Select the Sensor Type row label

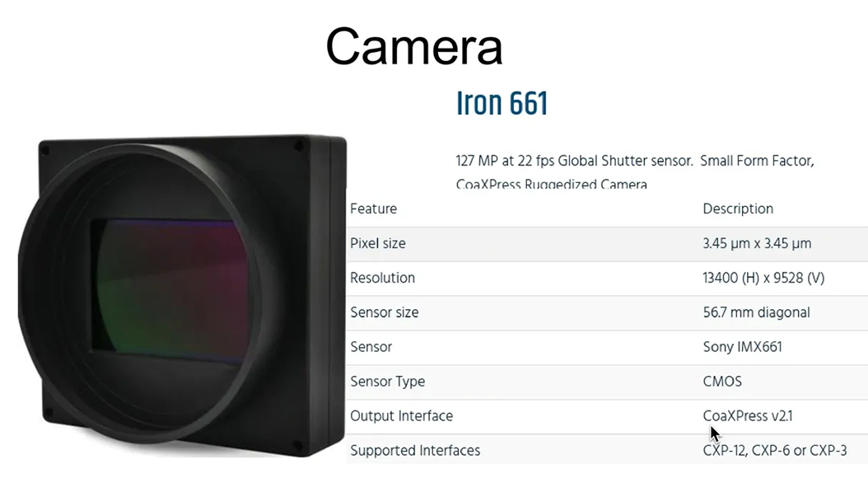388,382
